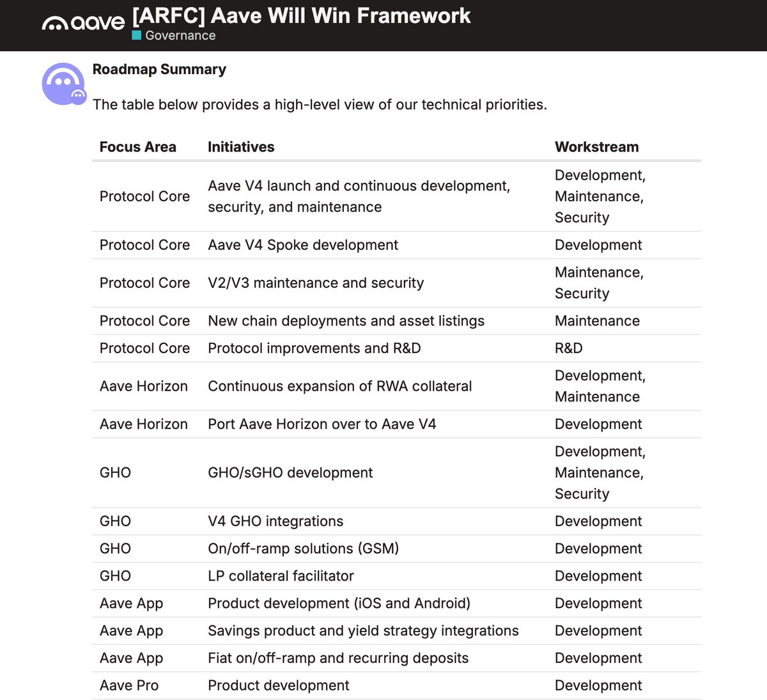Click the small badge on the avatar
Screen dimensions: 767x700
[79, 97]
